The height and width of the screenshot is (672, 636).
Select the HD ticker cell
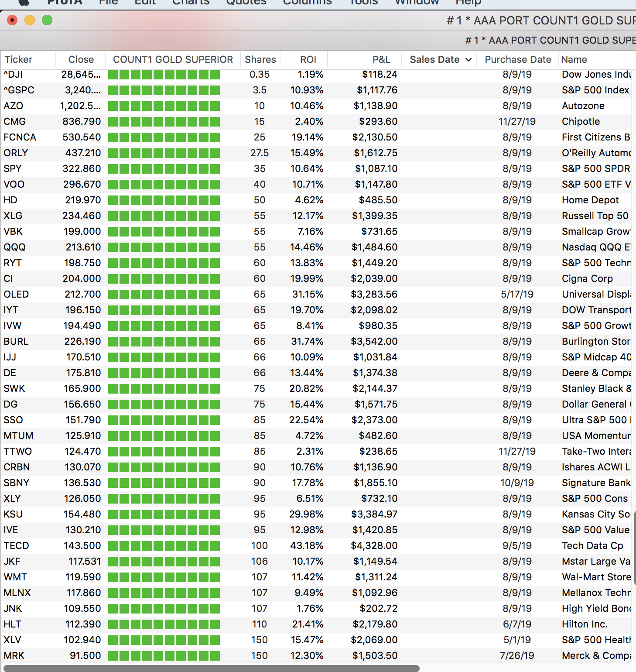(10, 200)
